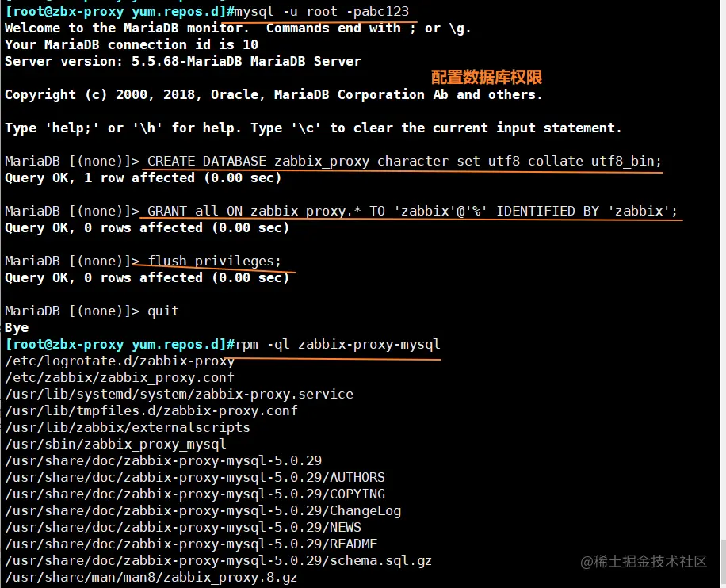Click the 'MariaDB [(none)]>' prompt before quit
The height and width of the screenshot is (588, 726).
point(72,311)
